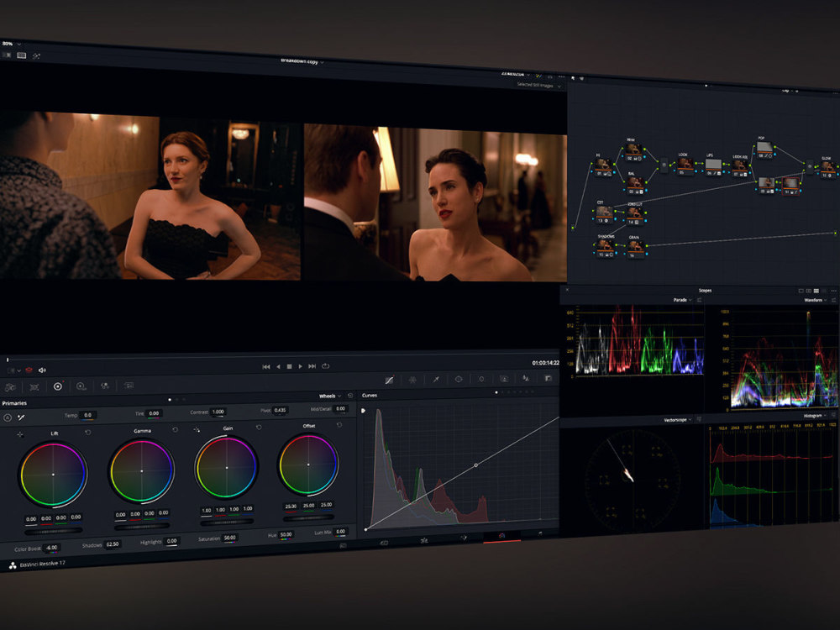Click the white balance picker icon
Image resolution: width=840 pixels, height=630 pixels.
click(22, 417)
